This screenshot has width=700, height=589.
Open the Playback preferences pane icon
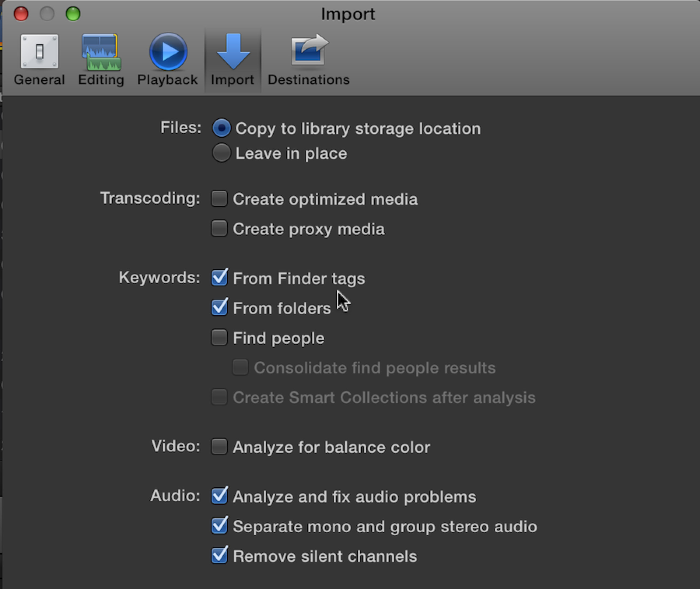[168, 52]
